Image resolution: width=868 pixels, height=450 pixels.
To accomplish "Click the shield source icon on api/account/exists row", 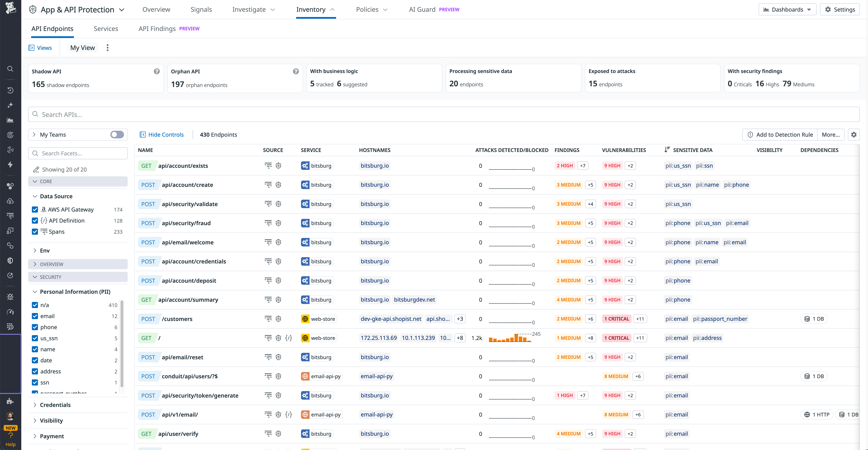I will (x=278, y=165).
